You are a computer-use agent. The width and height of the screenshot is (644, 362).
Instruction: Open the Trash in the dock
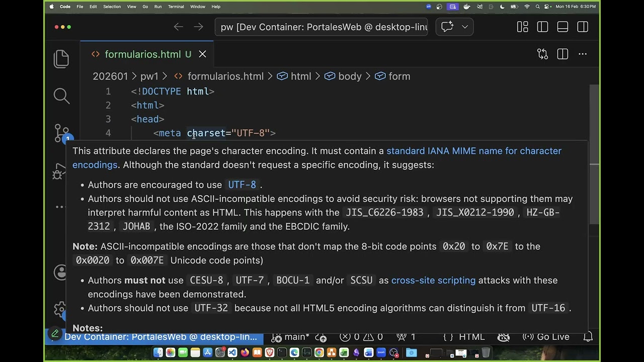pos(486,353)
